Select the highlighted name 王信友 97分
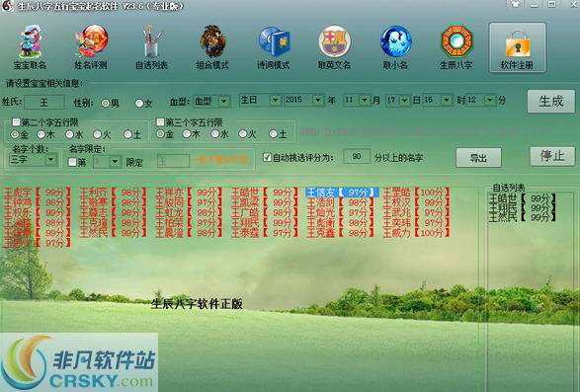Viewport: 580px width, 392px height. (342, 193)
